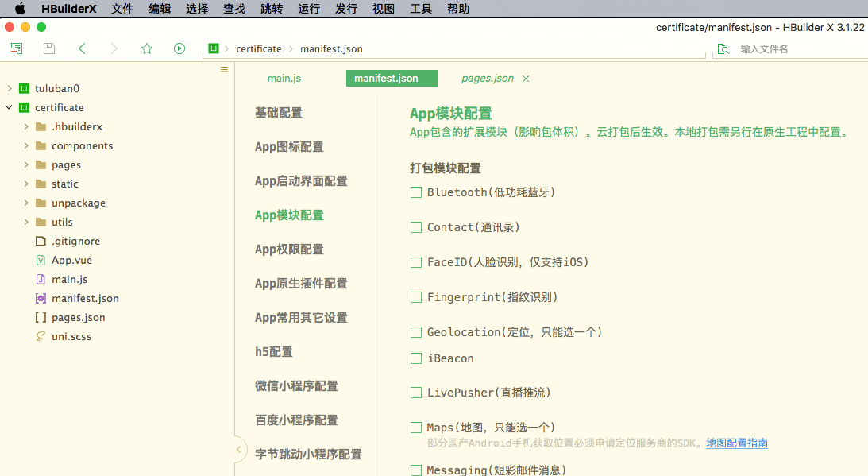Check the FaceID module checkbox
The image size is (868, 476).
[415, 262]
